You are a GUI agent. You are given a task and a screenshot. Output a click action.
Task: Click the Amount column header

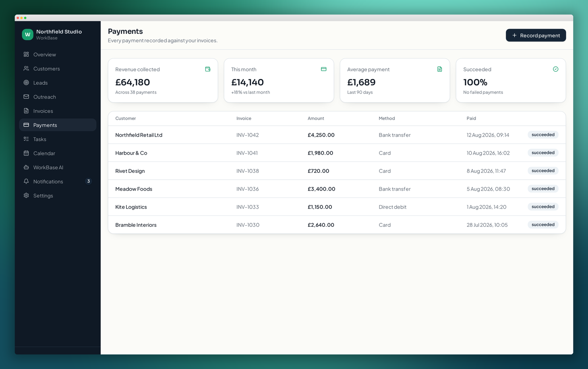pyautogui.click(x=316, y=118)
